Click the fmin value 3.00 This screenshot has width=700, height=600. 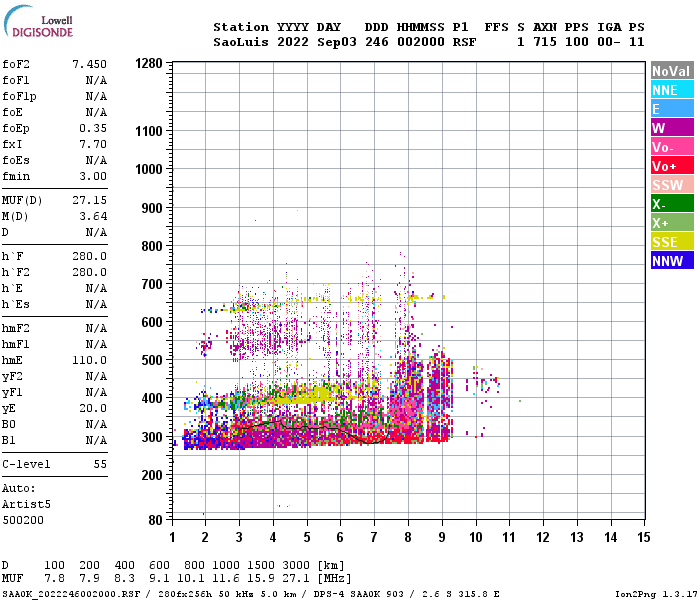93,176
